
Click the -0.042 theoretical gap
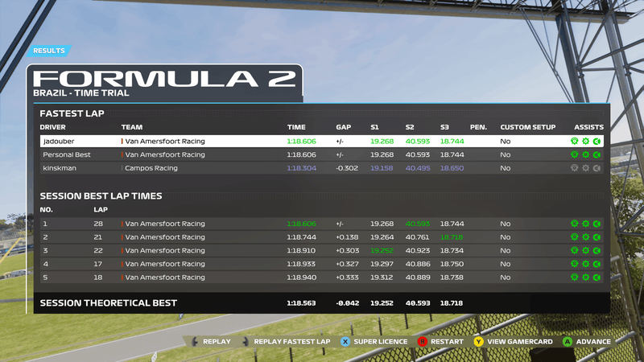click(x=348, y=303)
